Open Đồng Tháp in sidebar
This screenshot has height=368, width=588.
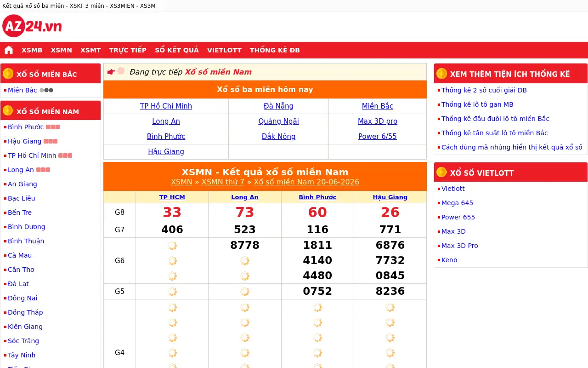(x=25, y=312)
